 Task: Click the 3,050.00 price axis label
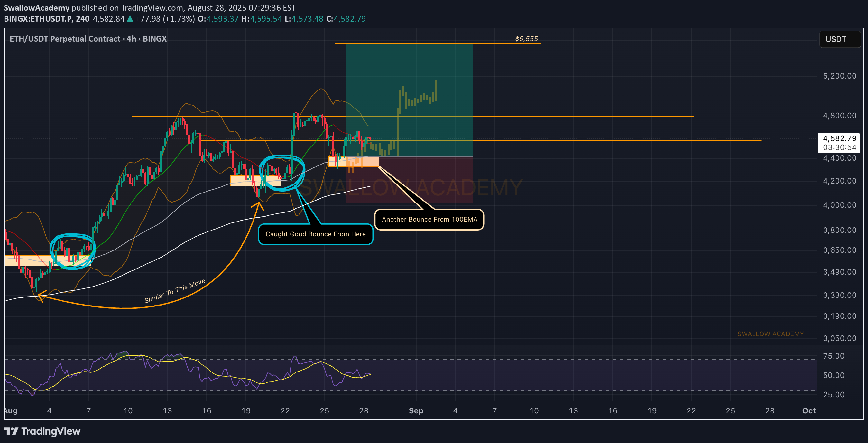click(839, 338)
